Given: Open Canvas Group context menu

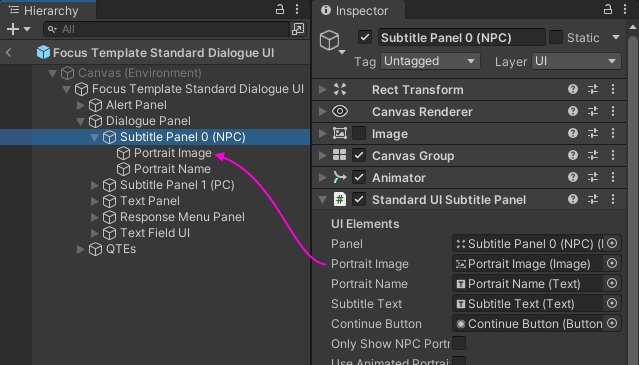Looking at the screenshot, I should [613, 155].
